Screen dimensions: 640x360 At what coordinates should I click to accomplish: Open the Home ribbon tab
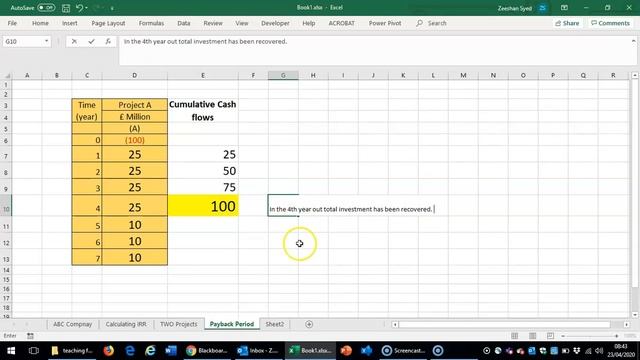point(40,23)
